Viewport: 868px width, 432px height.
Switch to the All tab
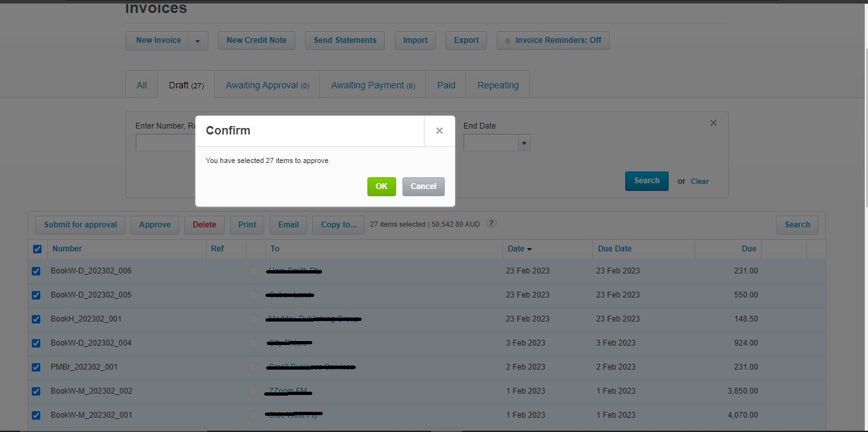142,85
